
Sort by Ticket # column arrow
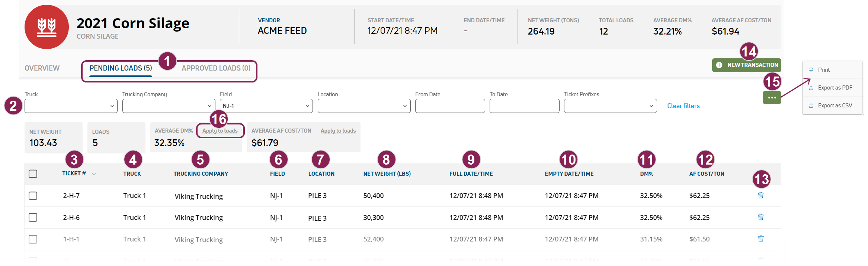click(x=94, y=174)
